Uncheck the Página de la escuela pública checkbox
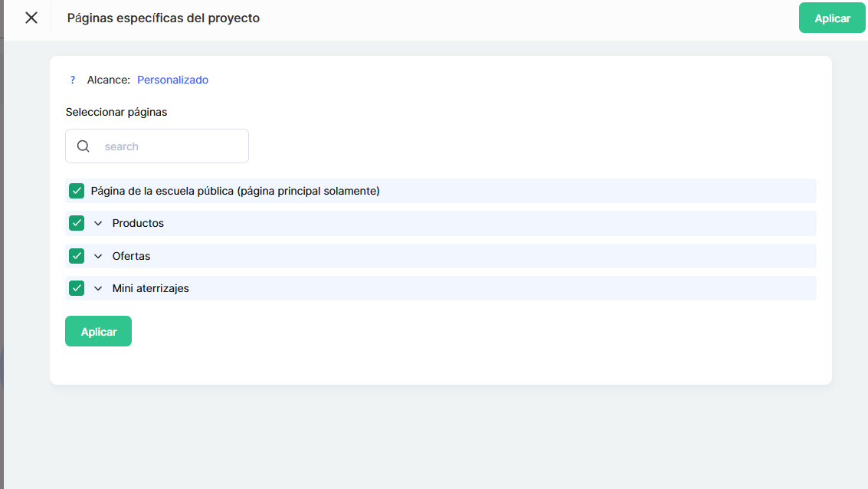The image size is (868, 489). click(x=77, y=191)
